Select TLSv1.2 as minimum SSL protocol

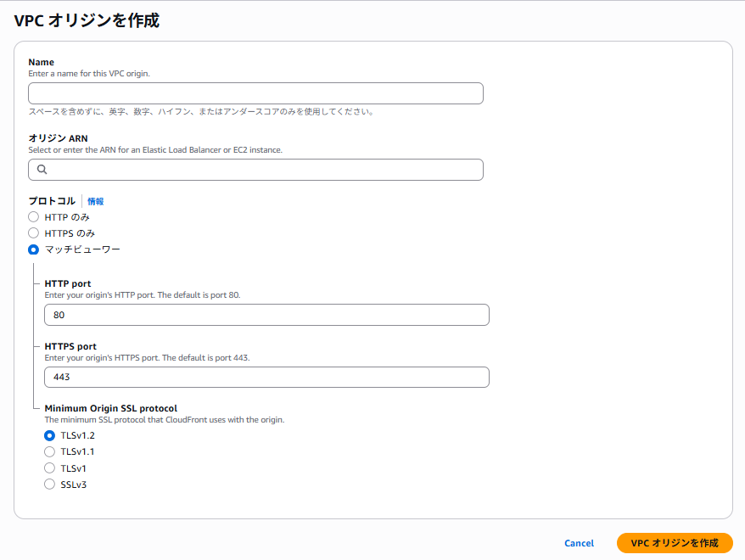[x=49, y=434]
